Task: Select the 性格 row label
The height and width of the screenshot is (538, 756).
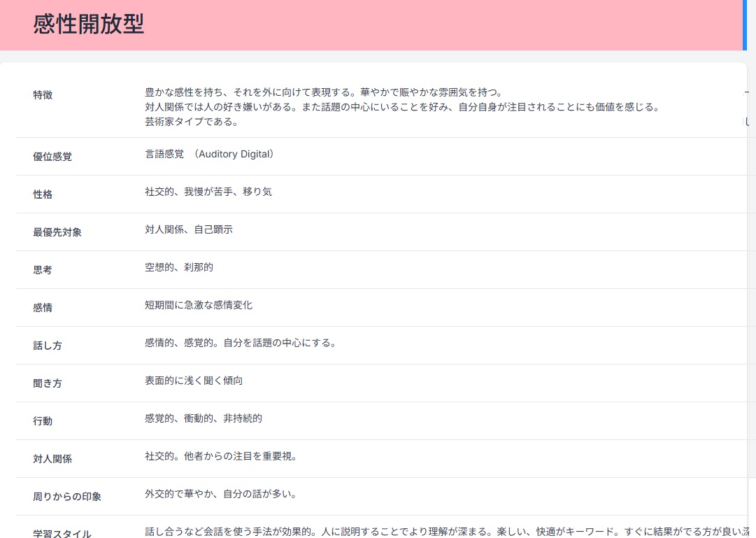Action: click(x=43, y=194)
